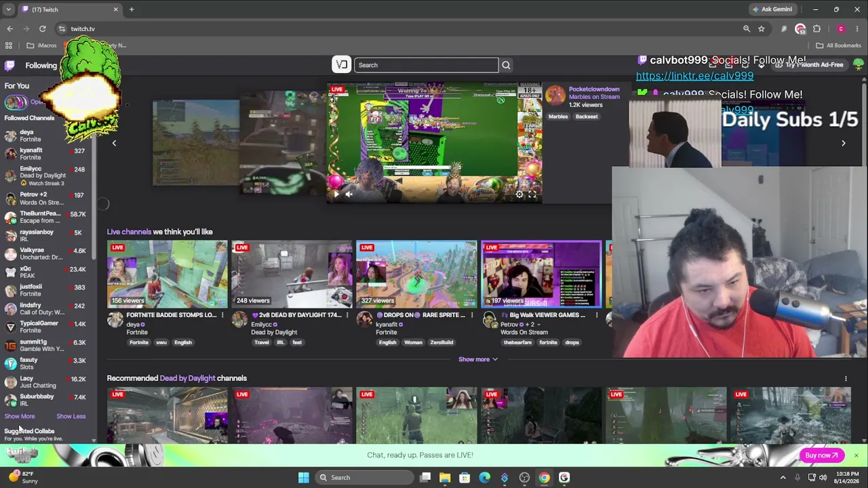868x488 pixels.
Task: Open Chrome site information icon
Action: point(62,28)
